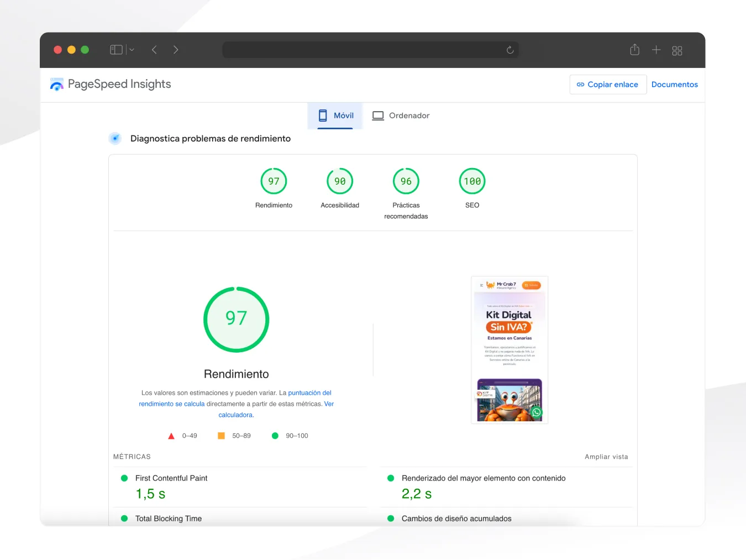Reload the page with the refresh icon
Viewport: 746px width, 560px height.
click(509, 50)
